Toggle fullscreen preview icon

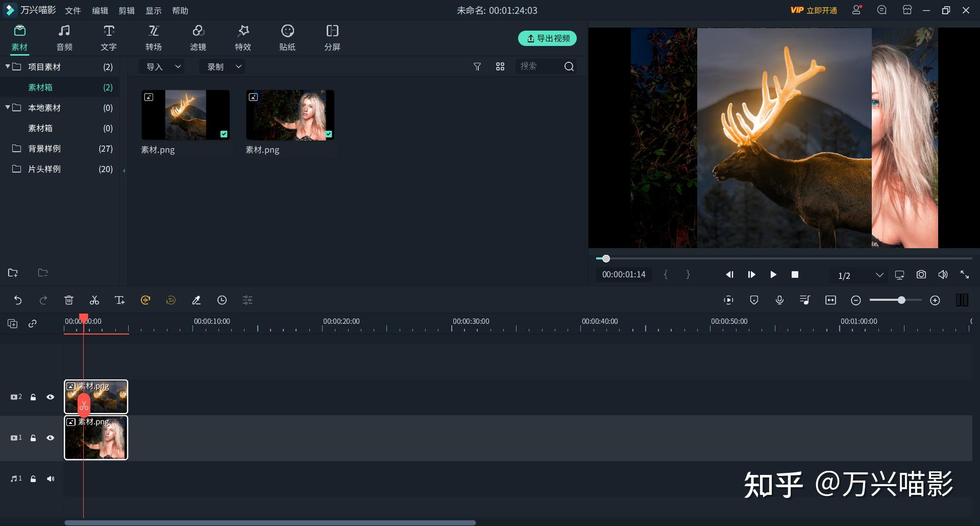[965, 275]
